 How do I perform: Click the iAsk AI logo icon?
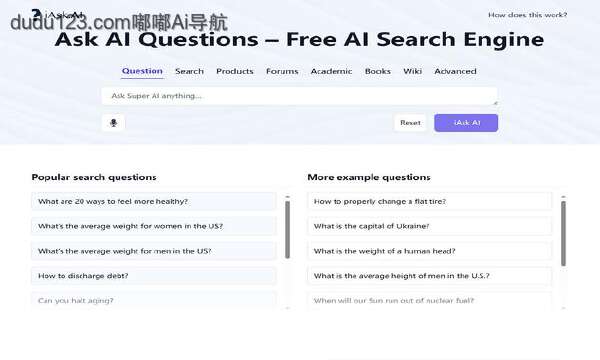(x=36, y=15)
